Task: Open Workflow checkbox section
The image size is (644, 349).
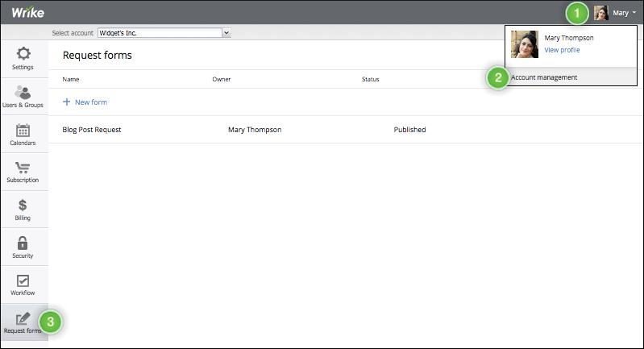Action: tap(23, 285)
